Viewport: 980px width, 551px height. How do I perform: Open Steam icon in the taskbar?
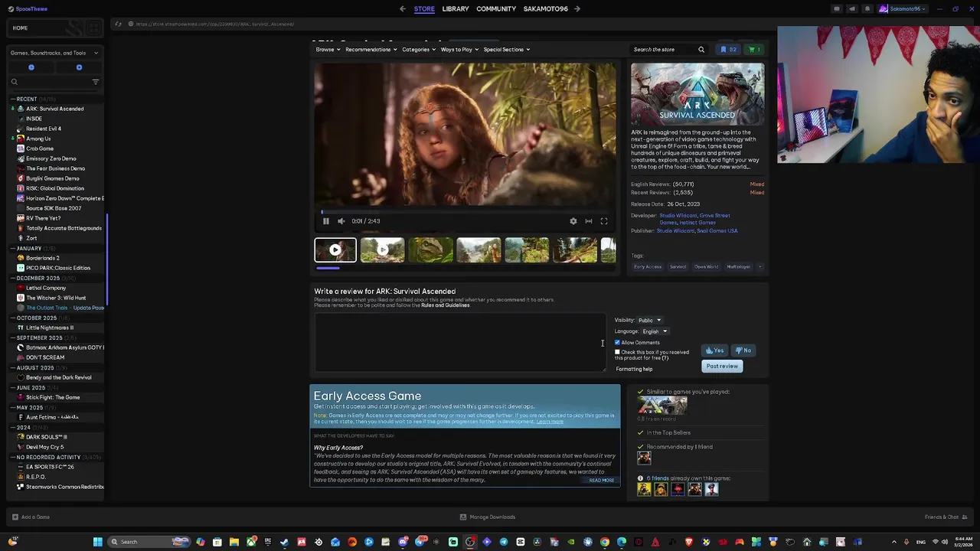click(285, 542)
